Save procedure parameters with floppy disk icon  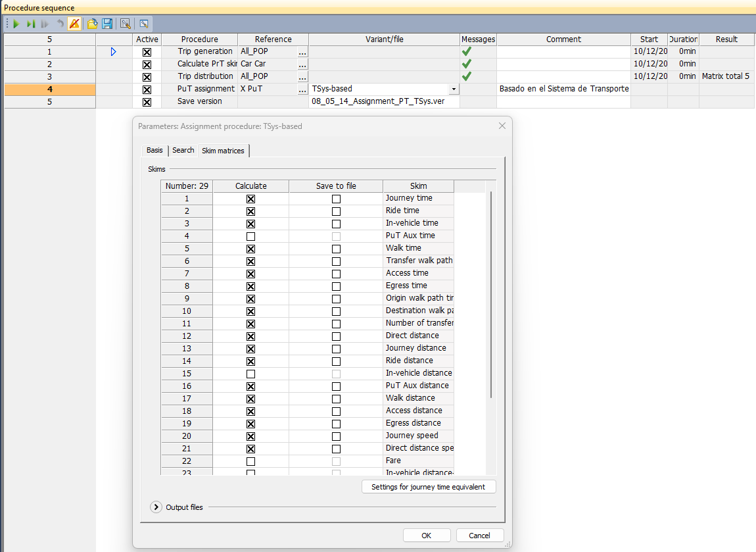(x=108, y=24)
